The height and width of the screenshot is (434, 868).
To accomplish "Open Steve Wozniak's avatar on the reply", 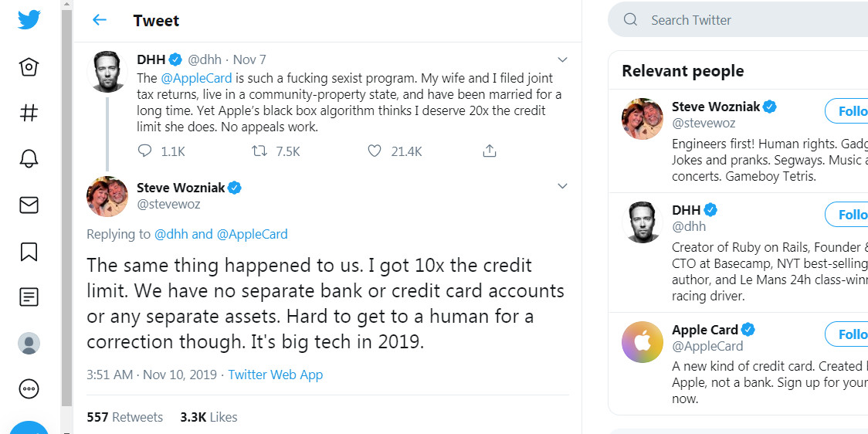I will click(107, 197).
